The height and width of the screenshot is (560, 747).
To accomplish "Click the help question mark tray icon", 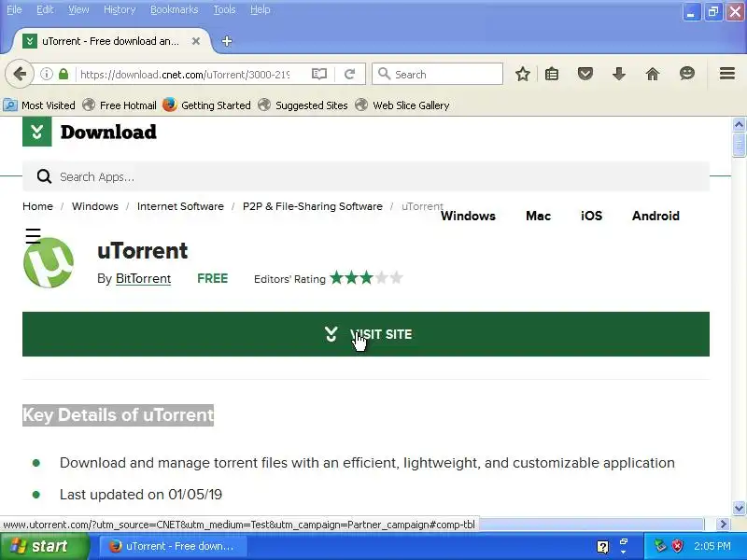I will [602, 547].
